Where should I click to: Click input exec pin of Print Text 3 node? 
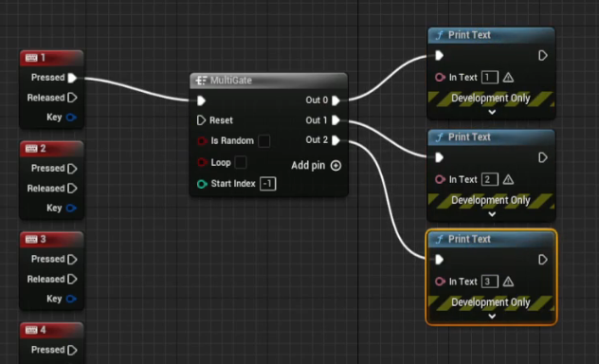[440, 260]
